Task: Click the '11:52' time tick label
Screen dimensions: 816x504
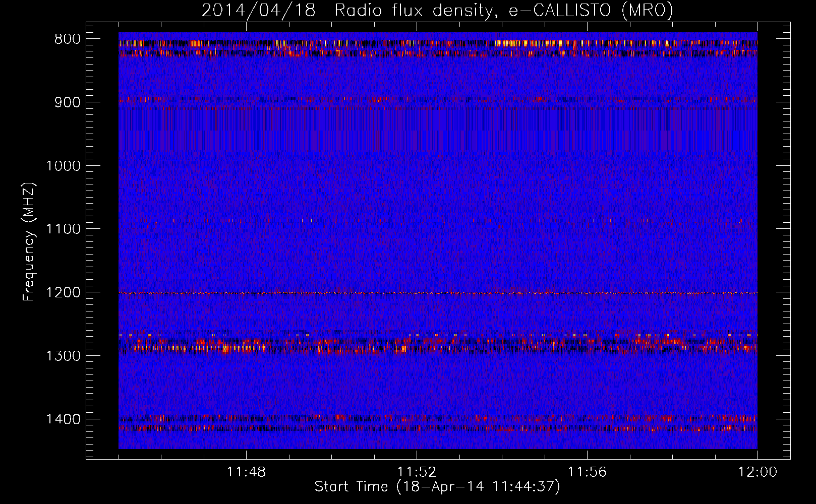Action: (x=417, y=472)
